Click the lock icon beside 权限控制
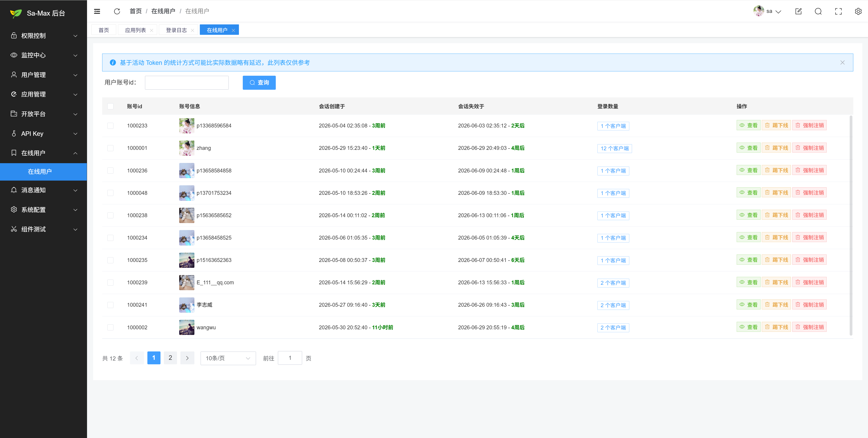Viewport: 868px width, 438px height. 14,35
